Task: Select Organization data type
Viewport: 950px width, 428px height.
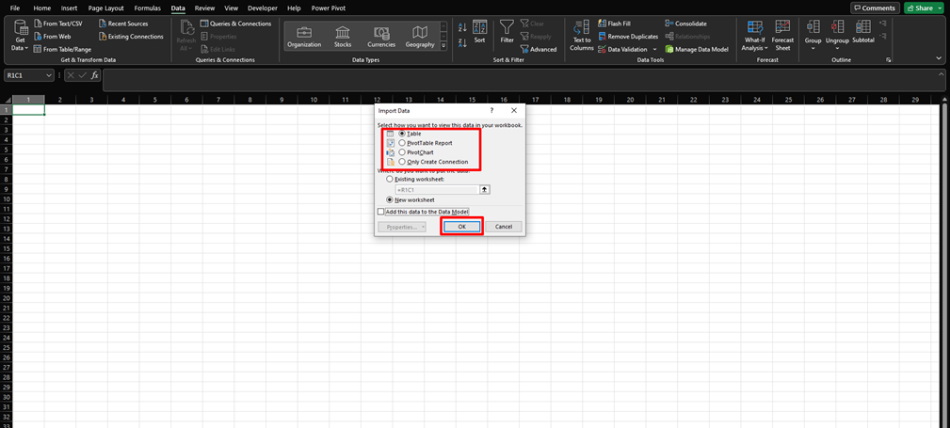Action: tap(304, 37)
